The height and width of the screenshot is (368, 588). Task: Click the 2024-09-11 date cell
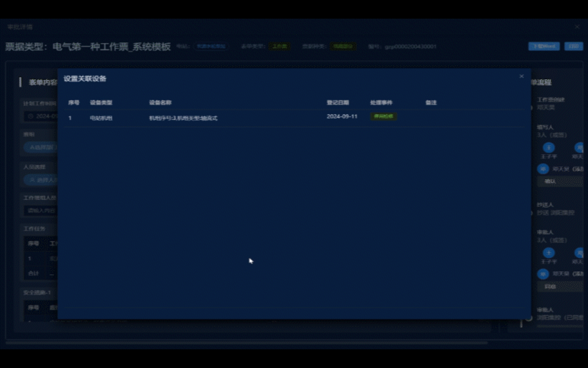click(342, 117)
